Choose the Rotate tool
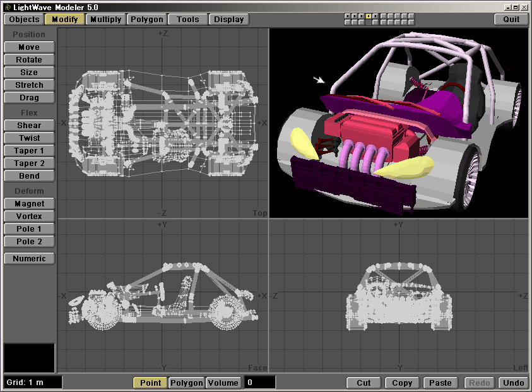This screenshot has height=392, width=532. [x=29, y=60]
